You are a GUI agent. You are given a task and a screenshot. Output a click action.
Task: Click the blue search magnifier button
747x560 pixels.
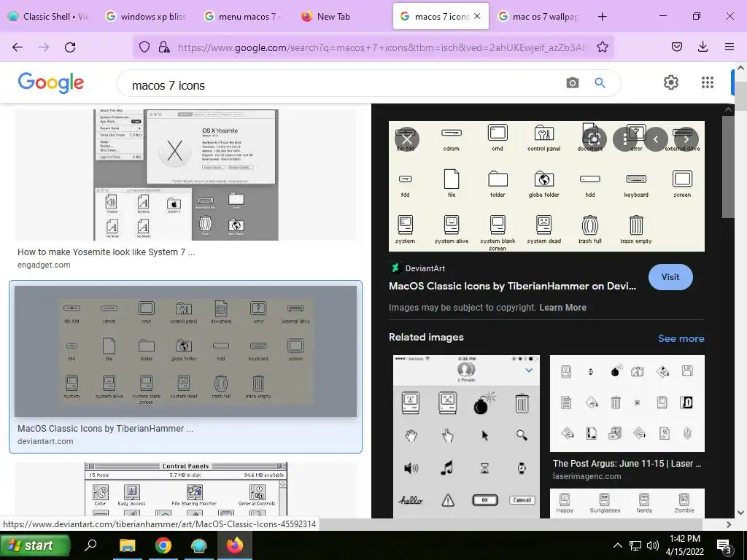pos(600,83)
